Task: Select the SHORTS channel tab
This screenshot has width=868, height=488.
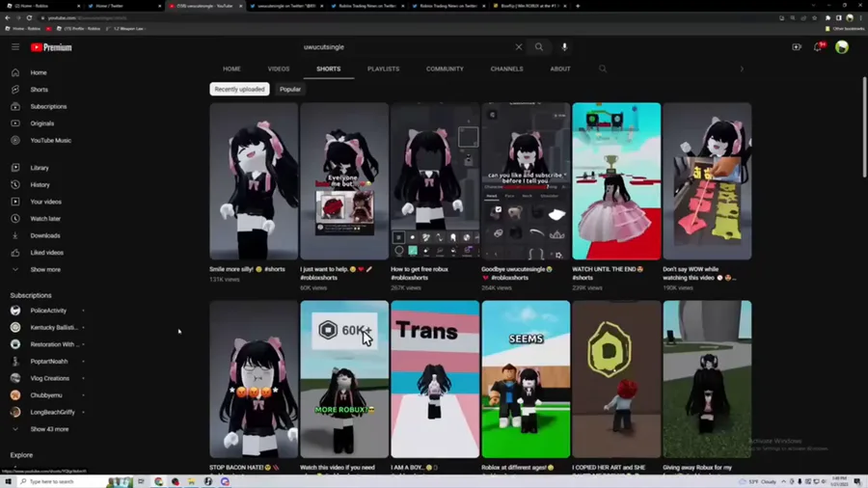Action: [328, 69]
